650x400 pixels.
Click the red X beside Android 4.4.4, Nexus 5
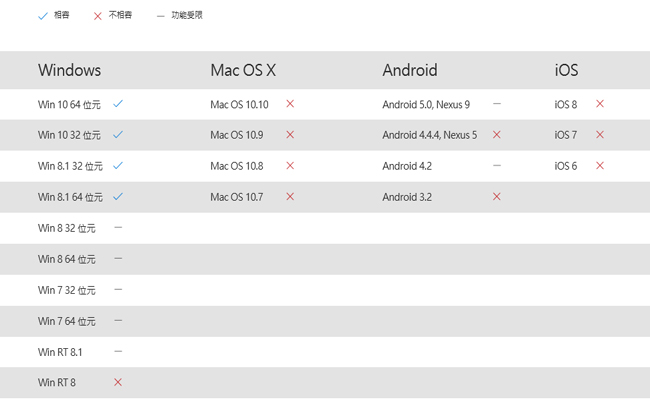(x=497, y=134)
